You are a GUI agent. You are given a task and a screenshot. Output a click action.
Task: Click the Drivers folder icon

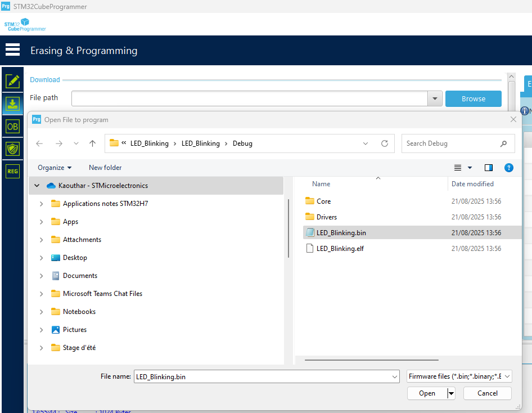(309, 217)
